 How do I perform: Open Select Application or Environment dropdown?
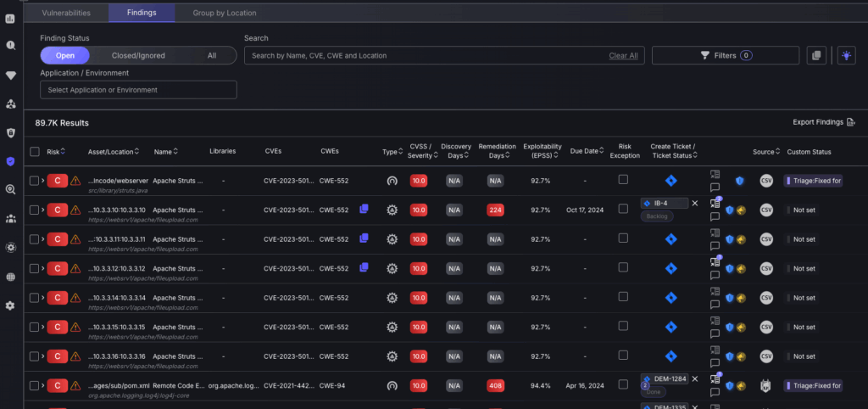[138, 90]
